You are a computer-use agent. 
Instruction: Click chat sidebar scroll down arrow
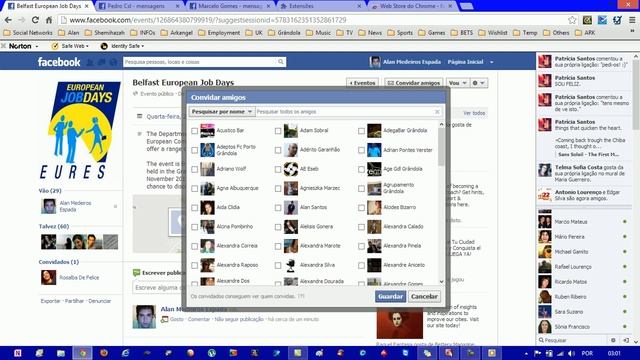[636, 341]
